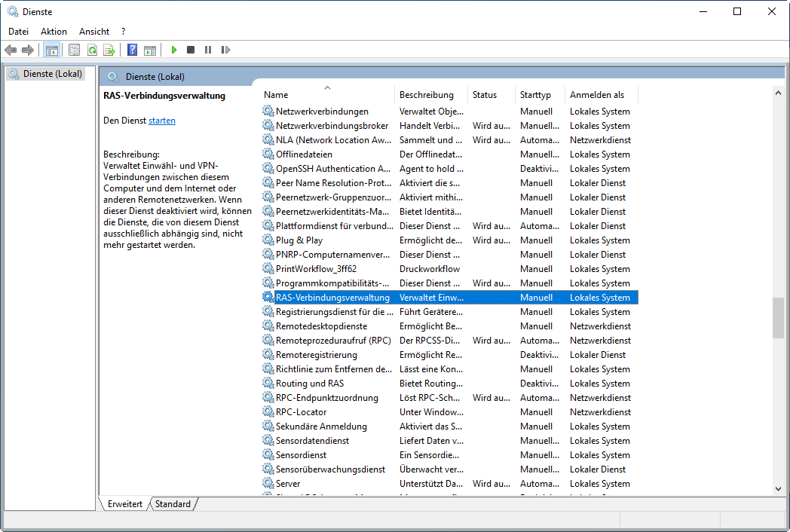The width and height of the screenshot is (790, 532).
Task: Click the scrollbar up arrow
Action: [778, 93]
